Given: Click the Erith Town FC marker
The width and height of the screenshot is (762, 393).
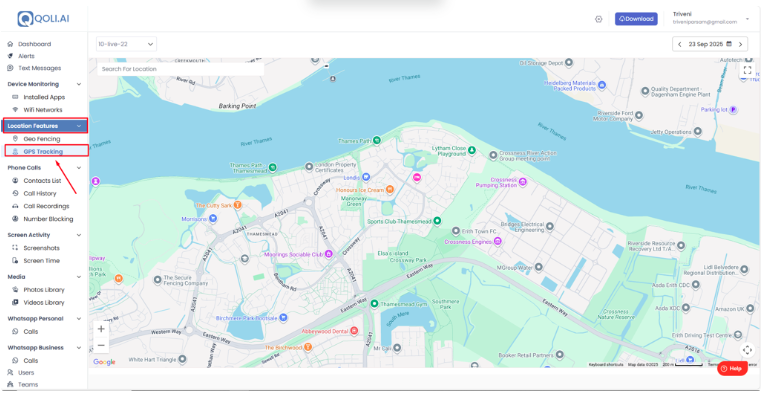Looking at the screenshot, I should (x=456, y=231).
